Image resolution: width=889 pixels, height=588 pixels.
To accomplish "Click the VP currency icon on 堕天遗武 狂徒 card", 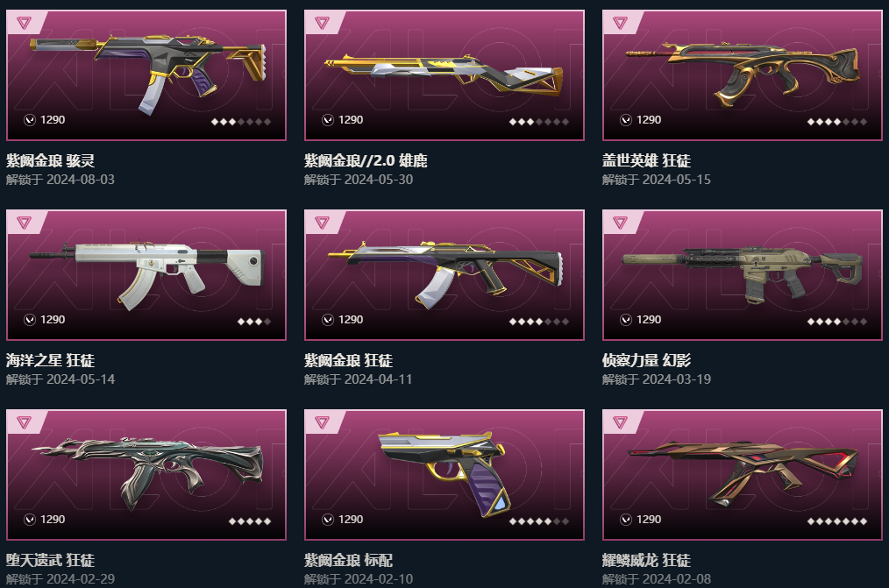I will 30,520.
